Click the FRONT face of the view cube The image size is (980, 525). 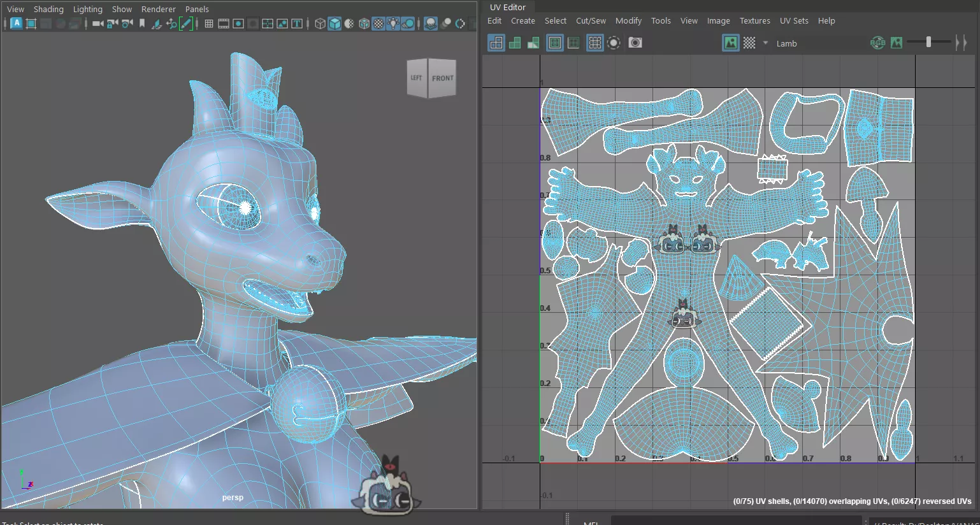point(442,78)
